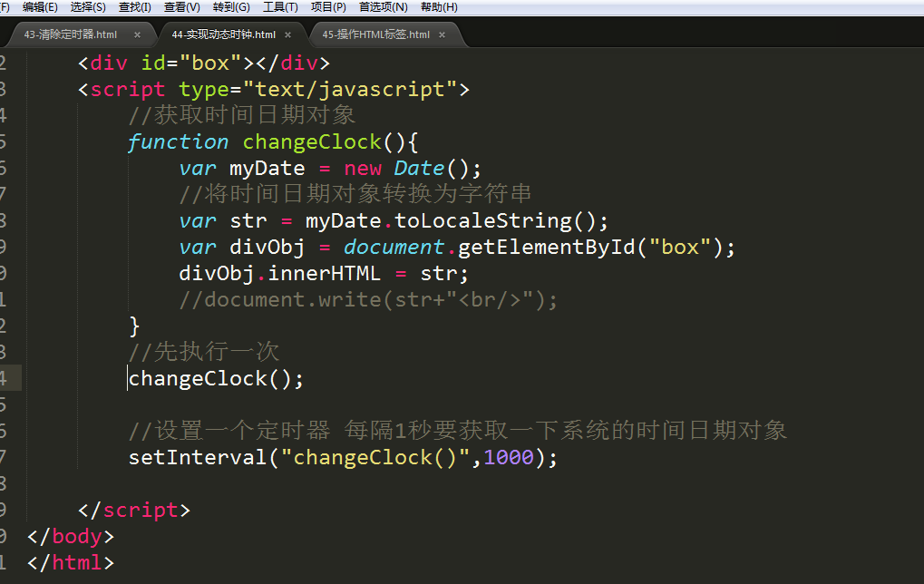Open the 查看(V) menu

[182, 7]
